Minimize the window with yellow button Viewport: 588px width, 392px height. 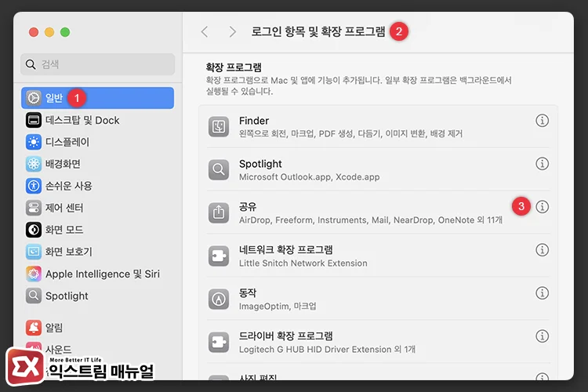click(x=49, y=32)
